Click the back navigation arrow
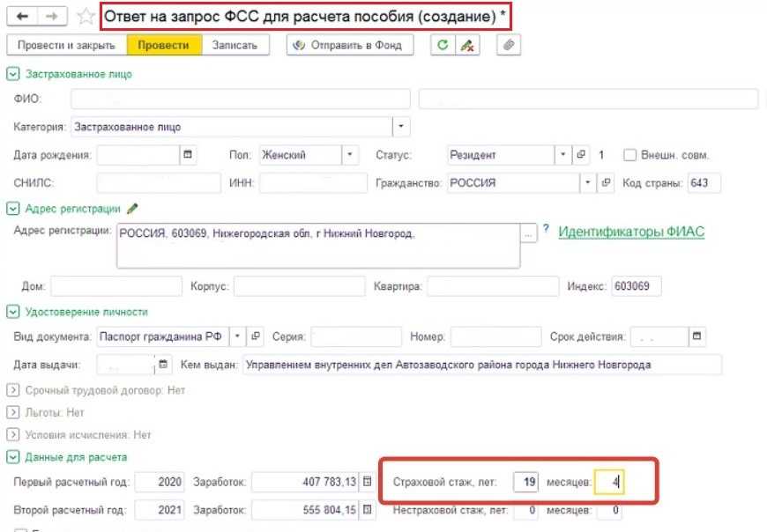The height and width of the screenshot is (532, 767). click(x=23, y=17)
